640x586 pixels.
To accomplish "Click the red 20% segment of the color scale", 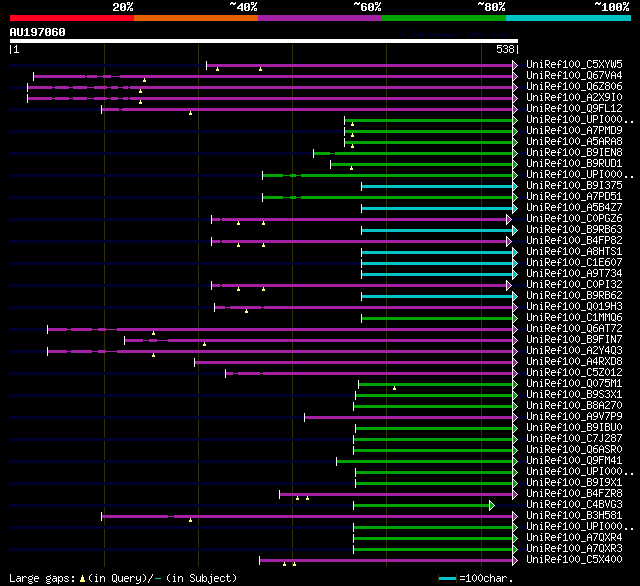I will (72, 18).
